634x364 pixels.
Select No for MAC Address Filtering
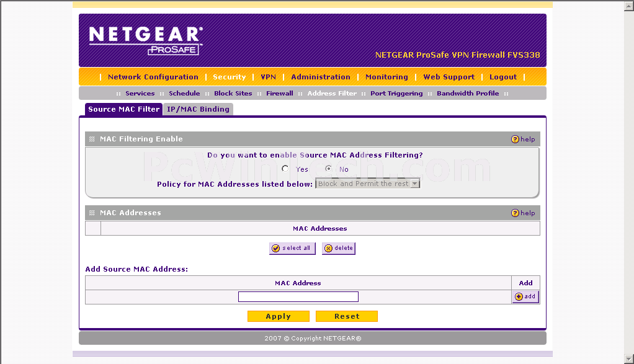click(328, 169)
